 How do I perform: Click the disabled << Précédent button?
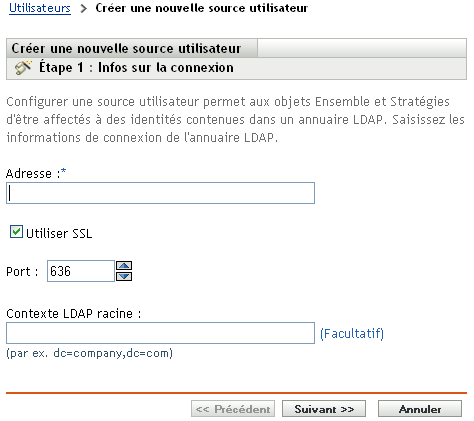point(233,409)
